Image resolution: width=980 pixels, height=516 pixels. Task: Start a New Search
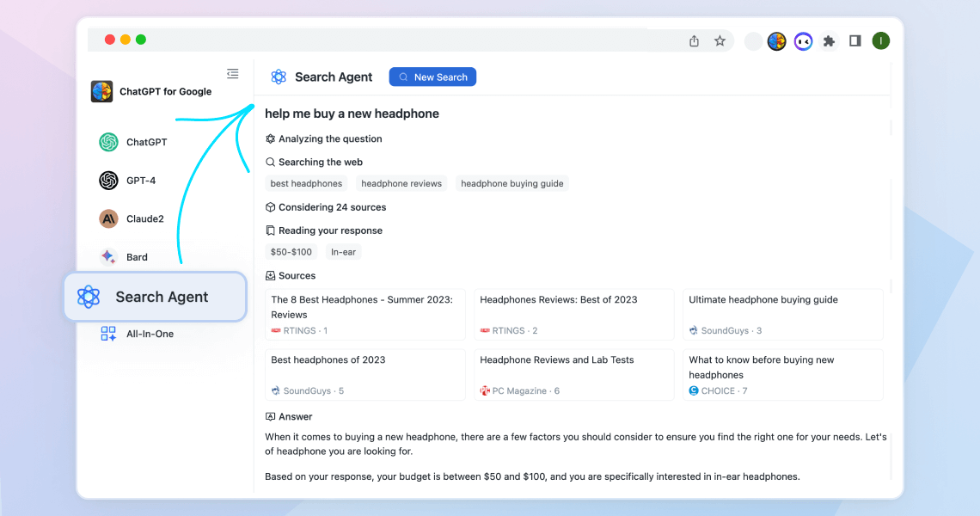[x=432, y=77]
